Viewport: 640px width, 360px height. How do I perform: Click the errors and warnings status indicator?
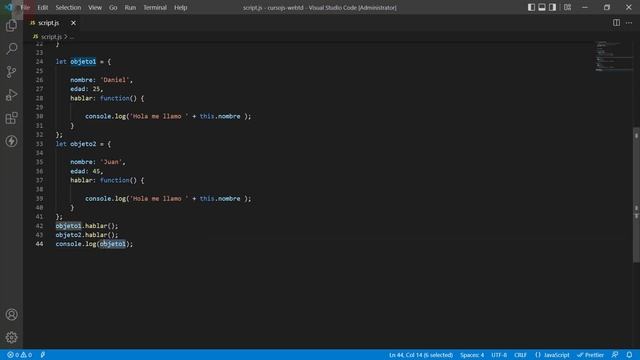click(19, 355)
